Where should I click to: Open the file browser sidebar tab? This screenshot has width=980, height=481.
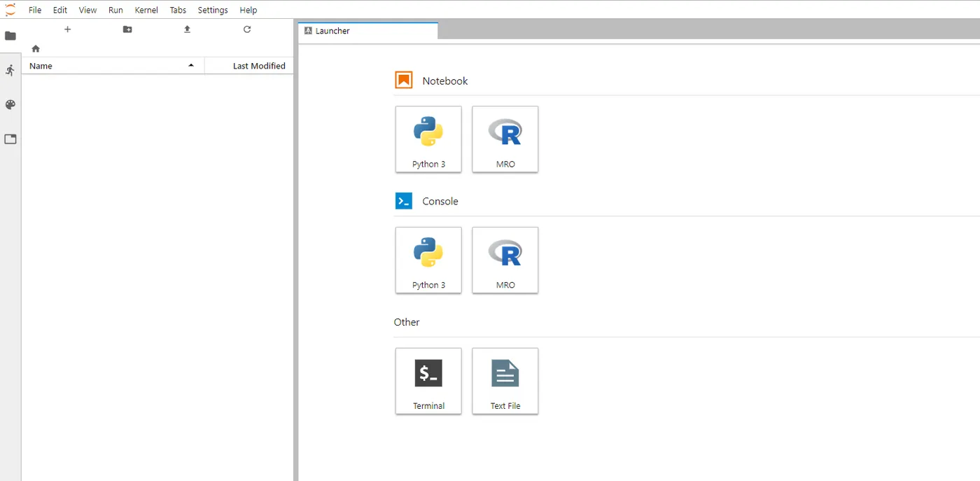tap(10, 36)
